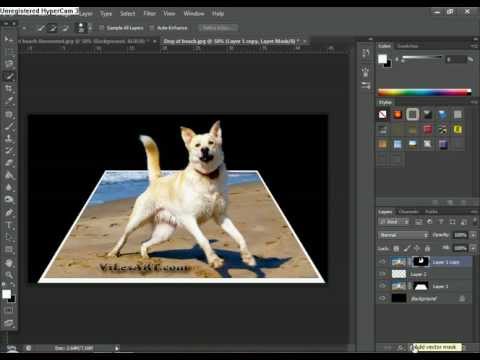Toggle visibility of Layer 2

pyautogui.click(x=382, y=274)
